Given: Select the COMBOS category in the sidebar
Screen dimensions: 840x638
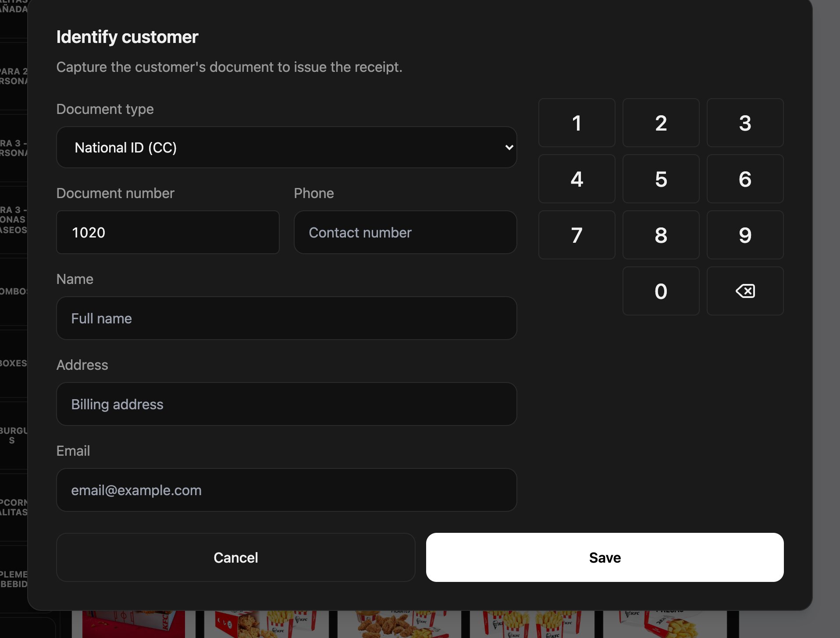Looking at the screenshot, I should tap(13, 291).
